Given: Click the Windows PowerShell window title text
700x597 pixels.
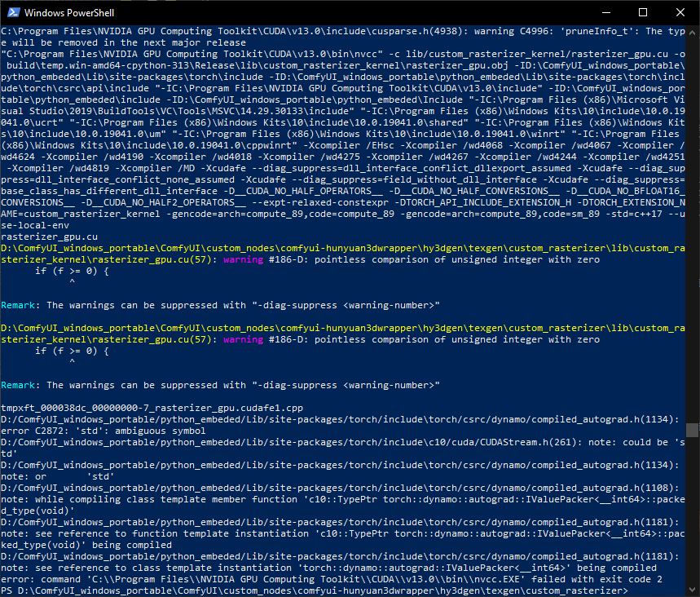Looking at the screenshot, I should coord(69,13).
